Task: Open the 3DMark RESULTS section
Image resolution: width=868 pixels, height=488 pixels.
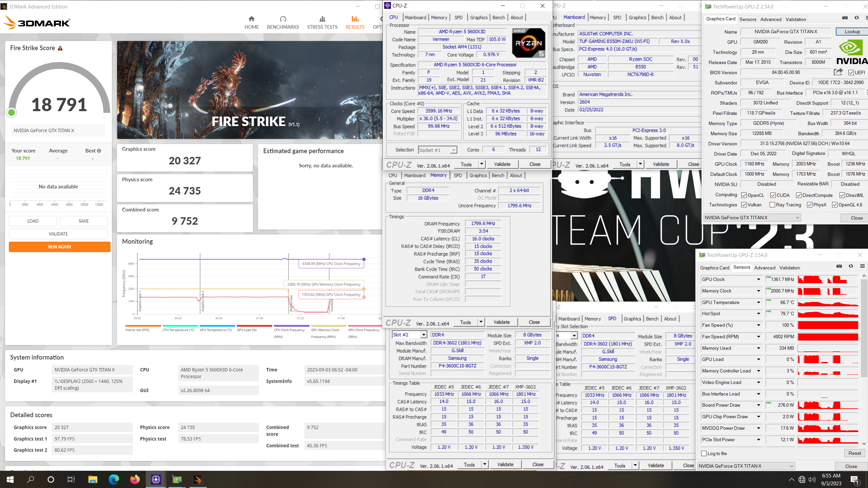Action: coord(355,23)
